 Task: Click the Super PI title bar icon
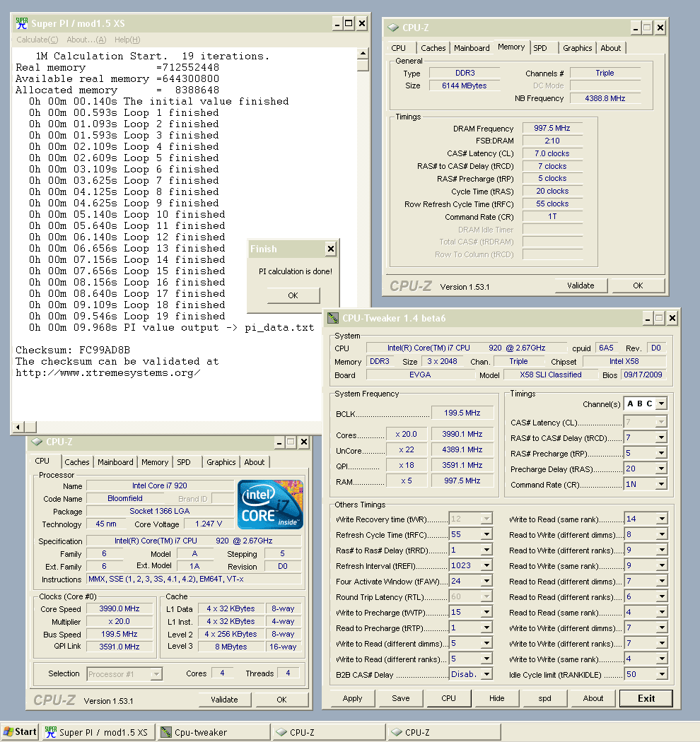click(22, 23)
